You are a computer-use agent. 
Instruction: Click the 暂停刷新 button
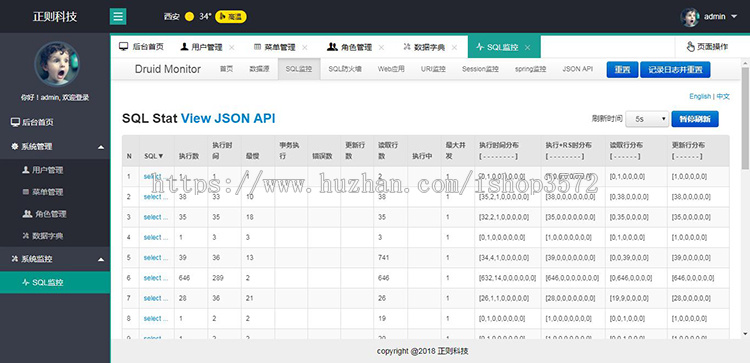click(695, 119)
